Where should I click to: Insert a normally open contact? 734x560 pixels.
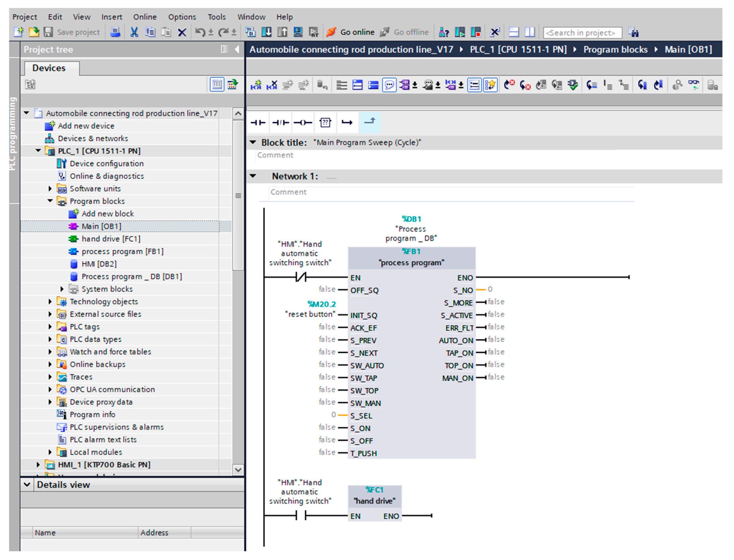coord(258,123)
